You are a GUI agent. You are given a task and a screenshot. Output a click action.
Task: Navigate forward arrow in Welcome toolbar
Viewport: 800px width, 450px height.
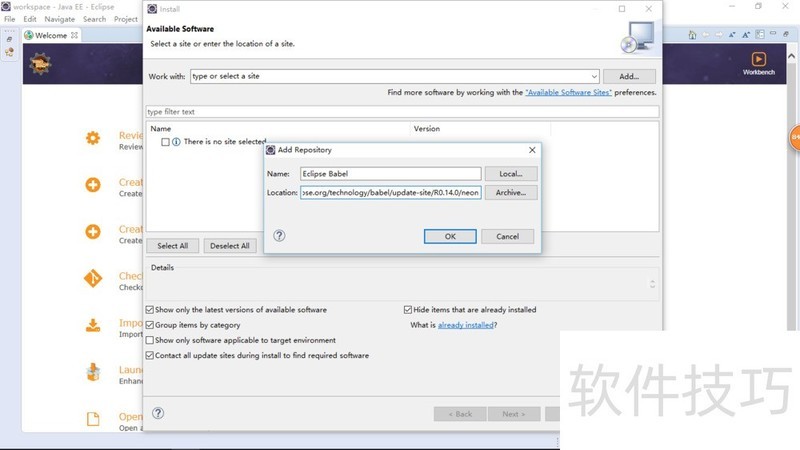719,35
